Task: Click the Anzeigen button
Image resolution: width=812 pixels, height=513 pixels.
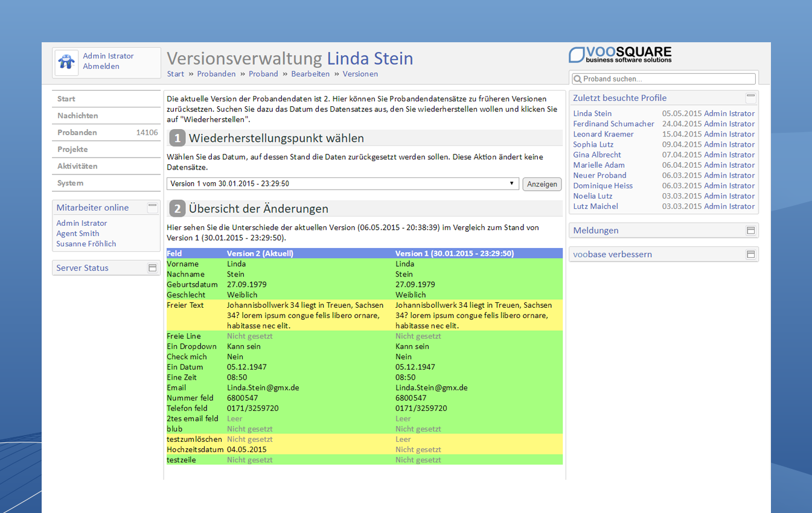Action: 542,184
